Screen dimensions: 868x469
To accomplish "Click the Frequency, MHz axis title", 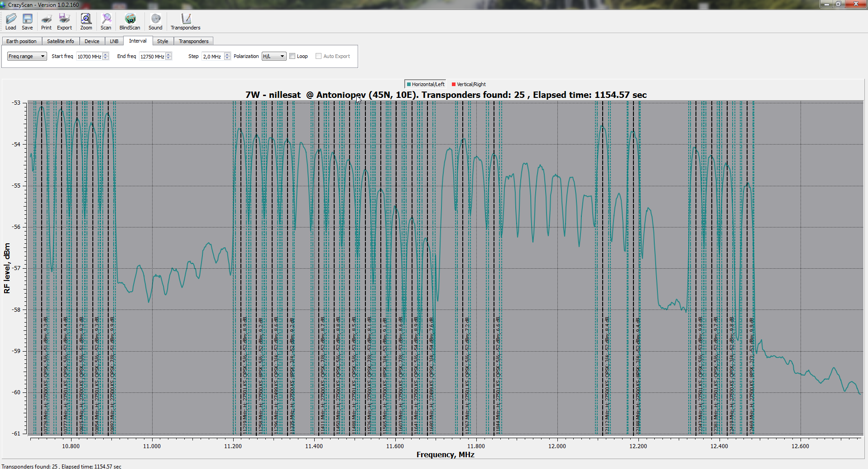I will [x=446, y=454].
